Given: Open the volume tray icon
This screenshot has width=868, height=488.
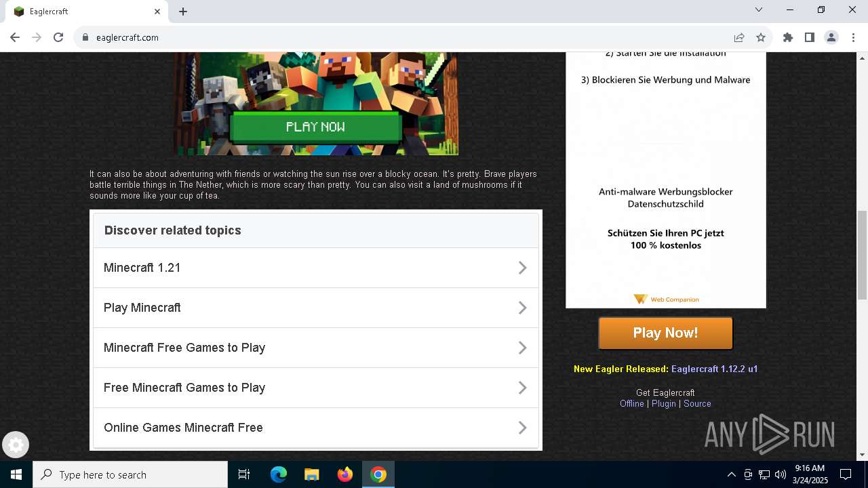Looking at the screenshot, I should (781, 474).
